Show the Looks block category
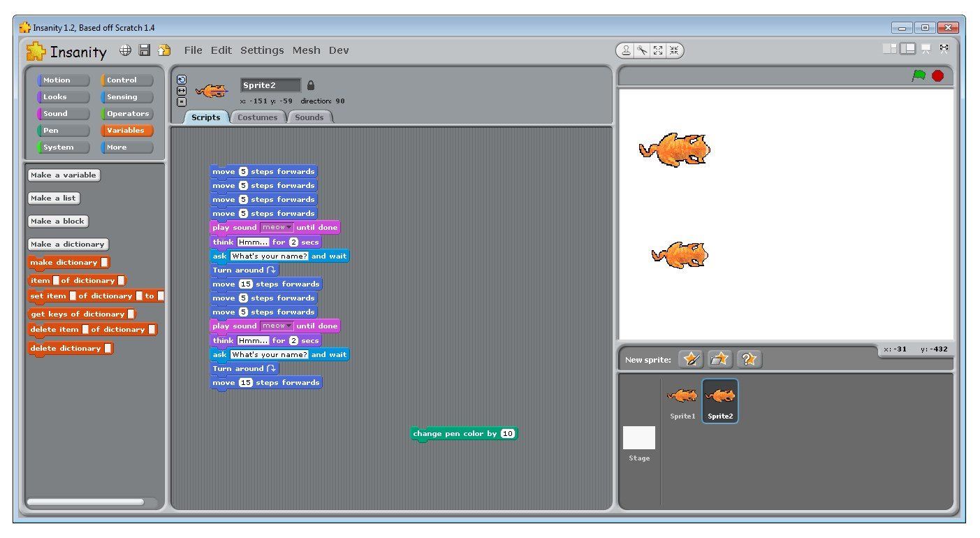This screenshot has width=980, height=538. [64, 97]
